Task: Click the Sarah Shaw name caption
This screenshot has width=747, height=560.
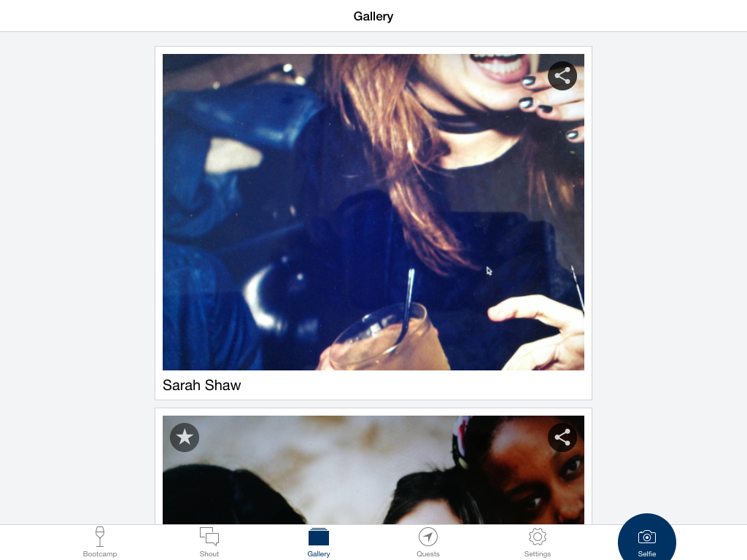Action: 201,385
